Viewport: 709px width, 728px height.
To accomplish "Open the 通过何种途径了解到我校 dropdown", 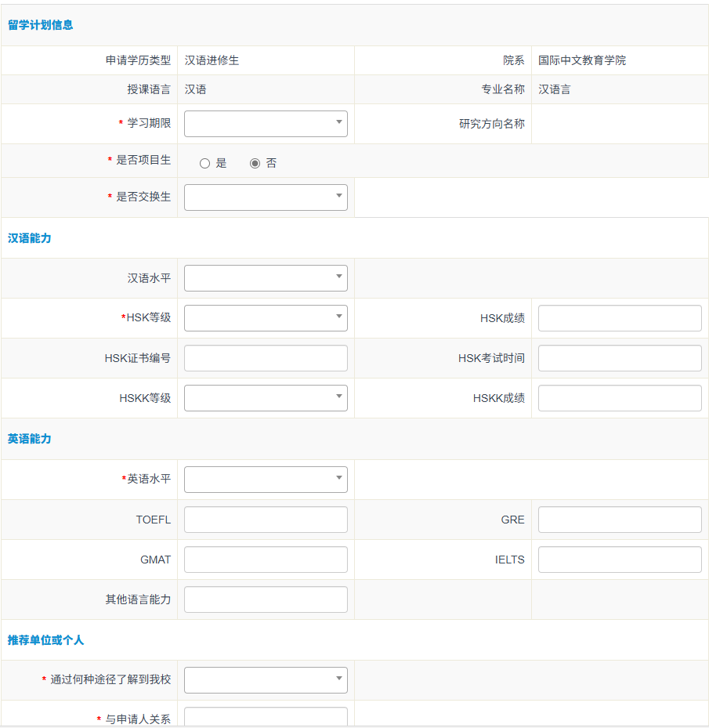I will click(266, 680).
